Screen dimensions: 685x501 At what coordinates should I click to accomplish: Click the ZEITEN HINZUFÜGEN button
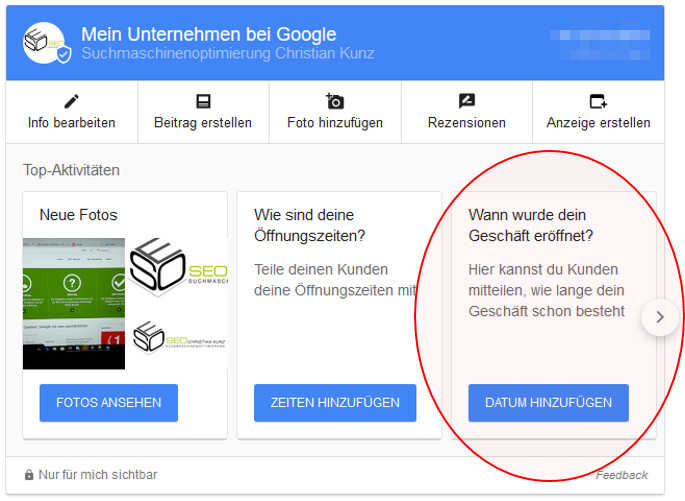pos(335,403)
